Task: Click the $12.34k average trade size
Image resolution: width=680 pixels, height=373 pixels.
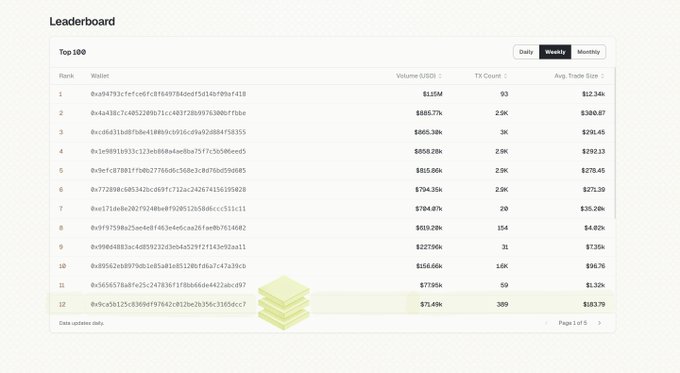Action: click(593, 94)
